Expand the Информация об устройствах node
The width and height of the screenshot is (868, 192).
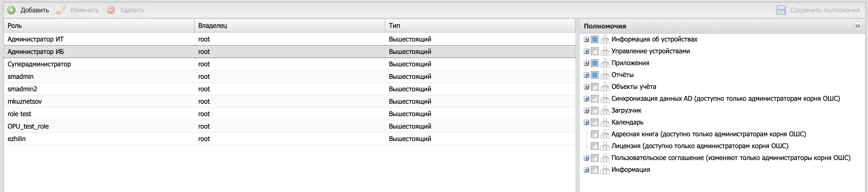(586, 39)
